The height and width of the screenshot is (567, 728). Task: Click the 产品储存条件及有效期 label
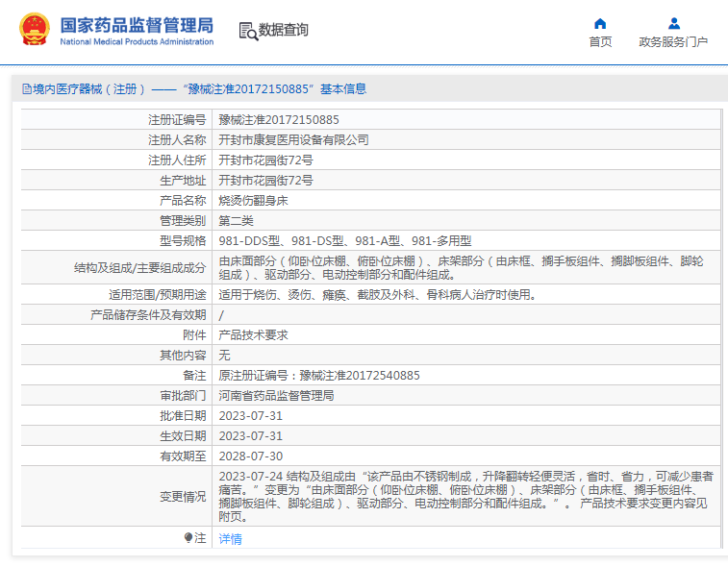(x=148, y=315)
